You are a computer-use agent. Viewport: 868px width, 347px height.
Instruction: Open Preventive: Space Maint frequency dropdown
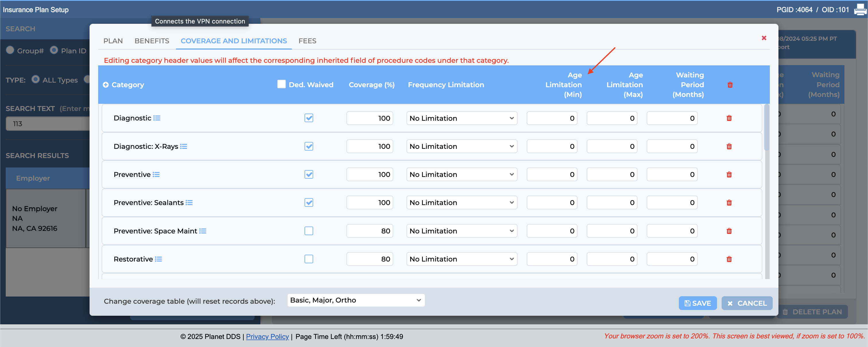tap(462, 231)
